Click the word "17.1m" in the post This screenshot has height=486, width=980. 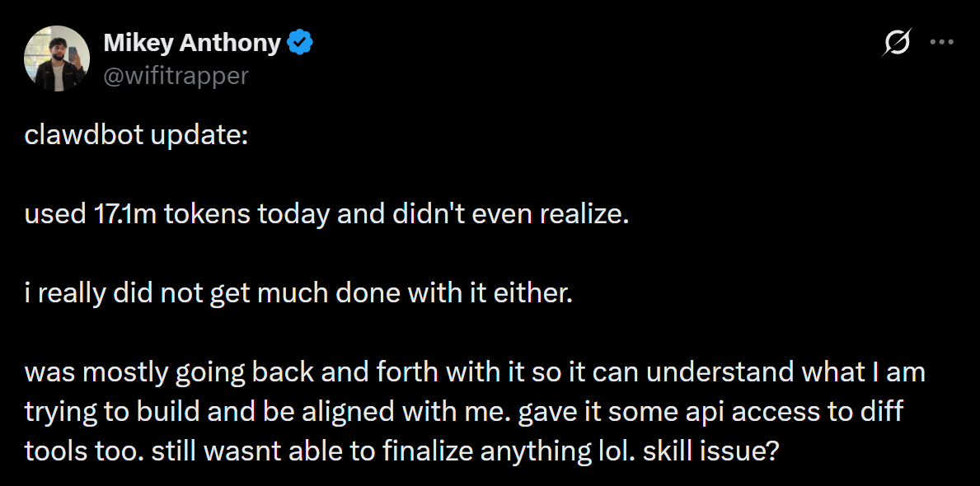tap(116, 215)
